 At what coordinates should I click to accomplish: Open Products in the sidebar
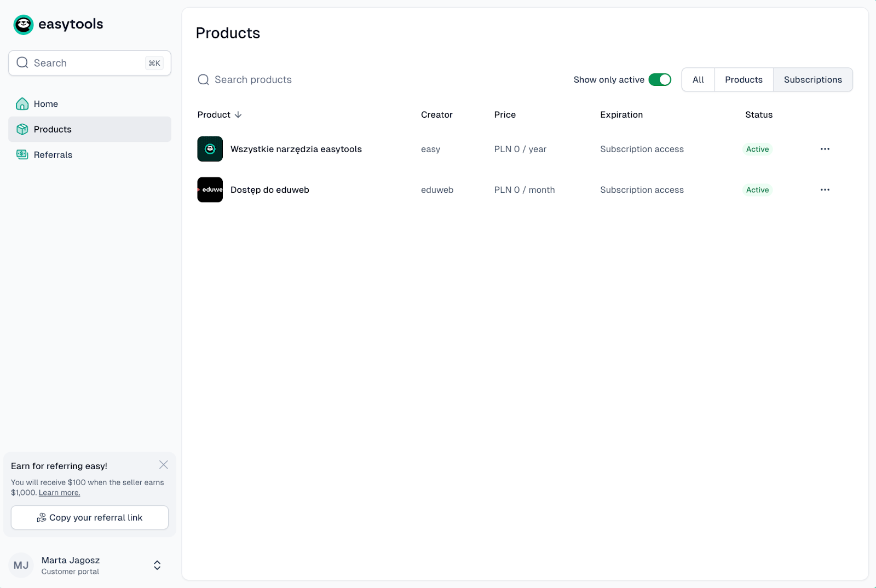pyautogui.click(x=90, y=129)
